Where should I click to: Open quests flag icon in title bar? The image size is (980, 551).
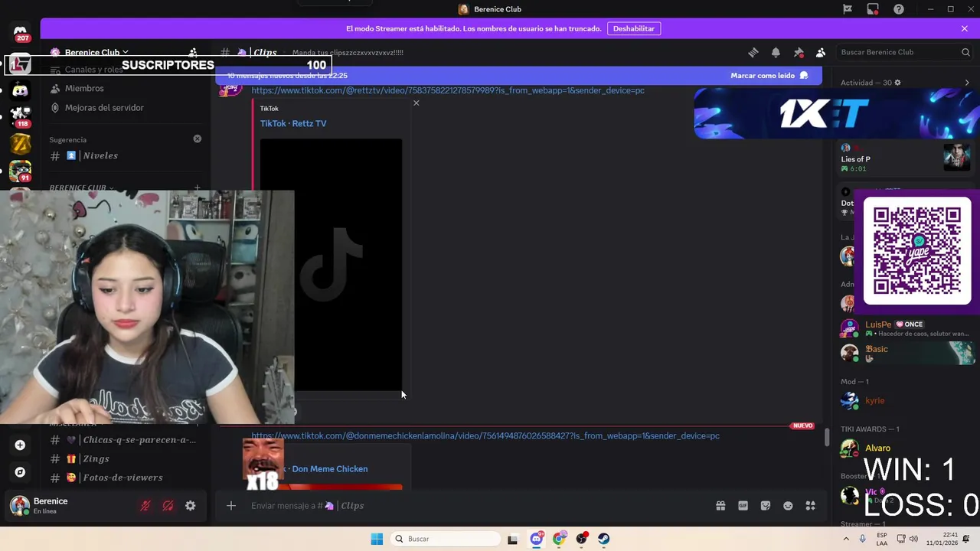(x=848, y=9)
